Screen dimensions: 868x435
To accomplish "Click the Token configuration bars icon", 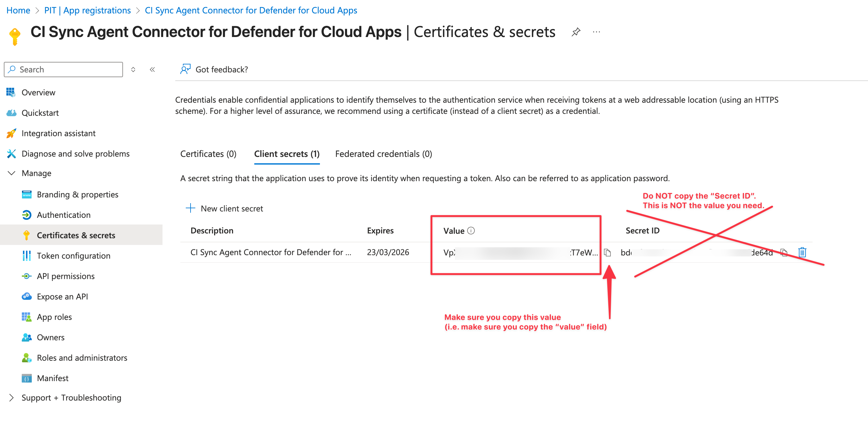I will coord(27,255).
